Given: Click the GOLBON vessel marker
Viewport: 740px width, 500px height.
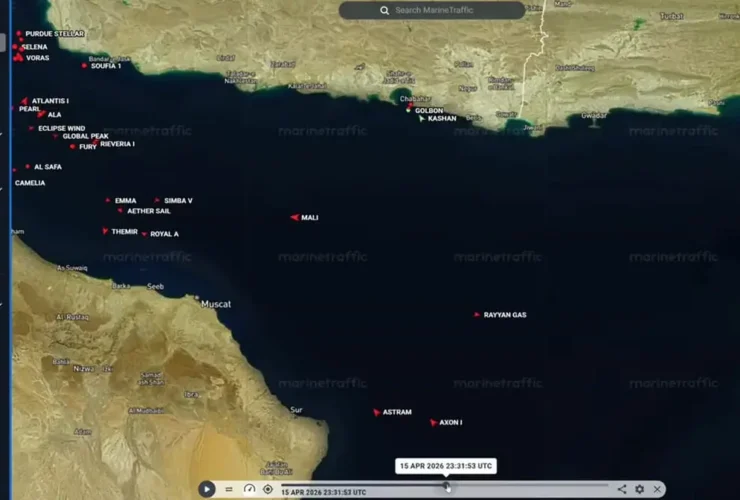Looking at the screenshot, I should pos(408,109).
